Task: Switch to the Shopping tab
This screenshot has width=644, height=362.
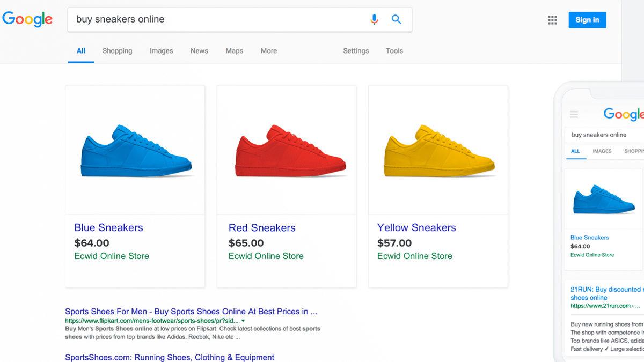Action: [117, 51]
